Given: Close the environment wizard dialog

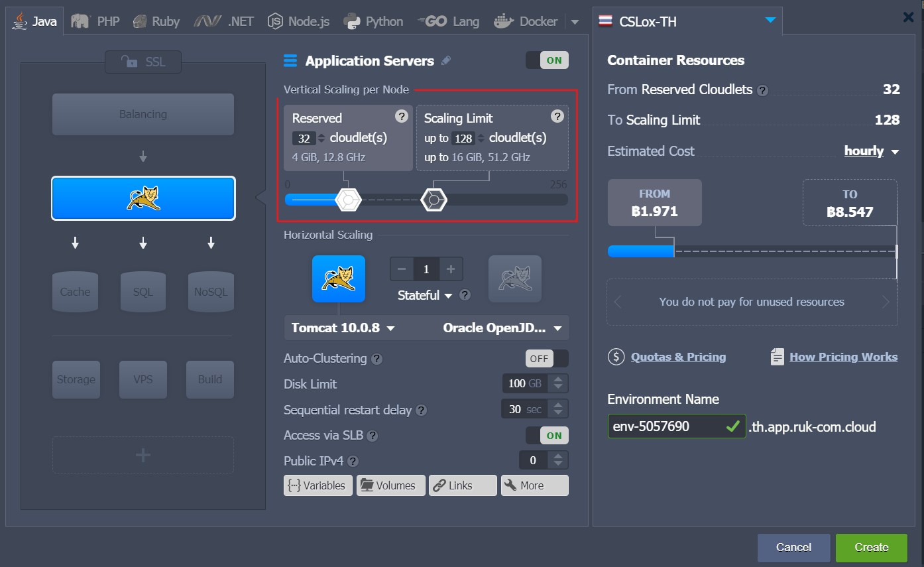Looking at the screenshot, I should pos(909,17).
